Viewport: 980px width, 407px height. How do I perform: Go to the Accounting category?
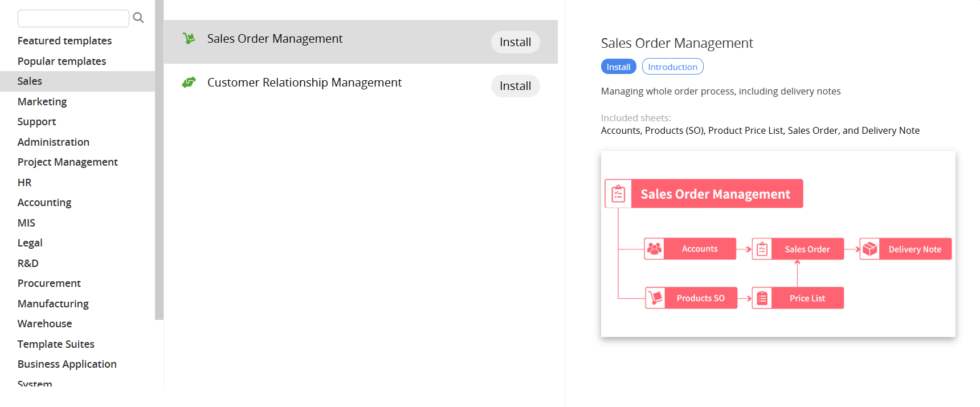pyautogui.click(x=44, y=203)
